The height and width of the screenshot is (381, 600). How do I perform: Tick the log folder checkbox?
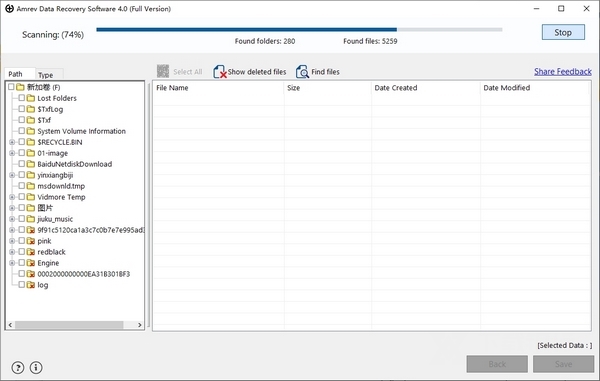coord(22,285)
